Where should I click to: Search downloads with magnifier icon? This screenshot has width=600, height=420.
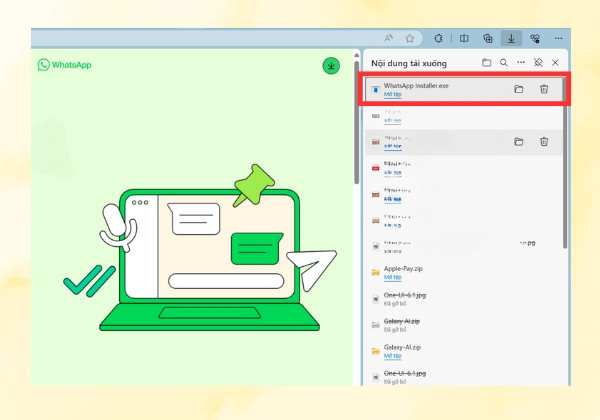pos(504,62)
